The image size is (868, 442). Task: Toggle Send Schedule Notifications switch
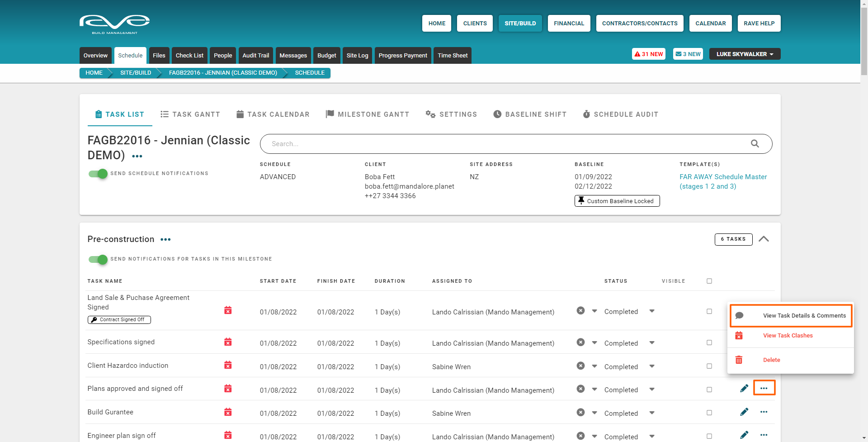coord(98,174)
